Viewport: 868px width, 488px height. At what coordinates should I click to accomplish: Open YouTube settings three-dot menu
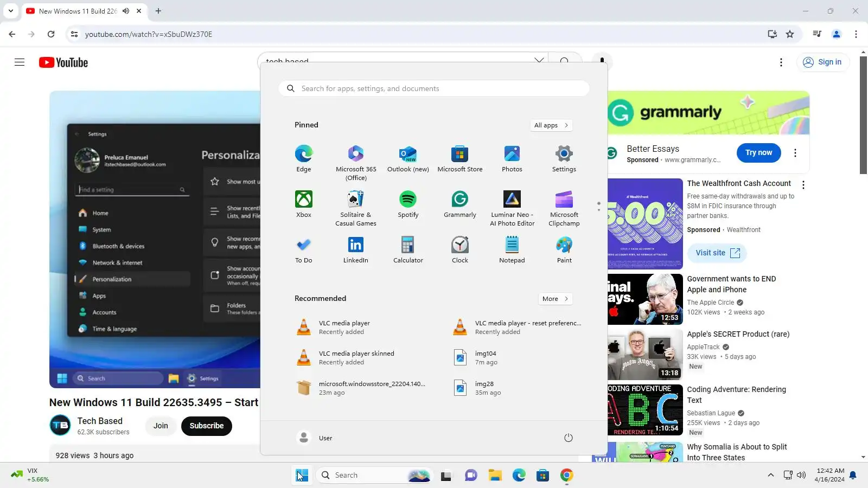pyautogui.click(x=781, y=62)
